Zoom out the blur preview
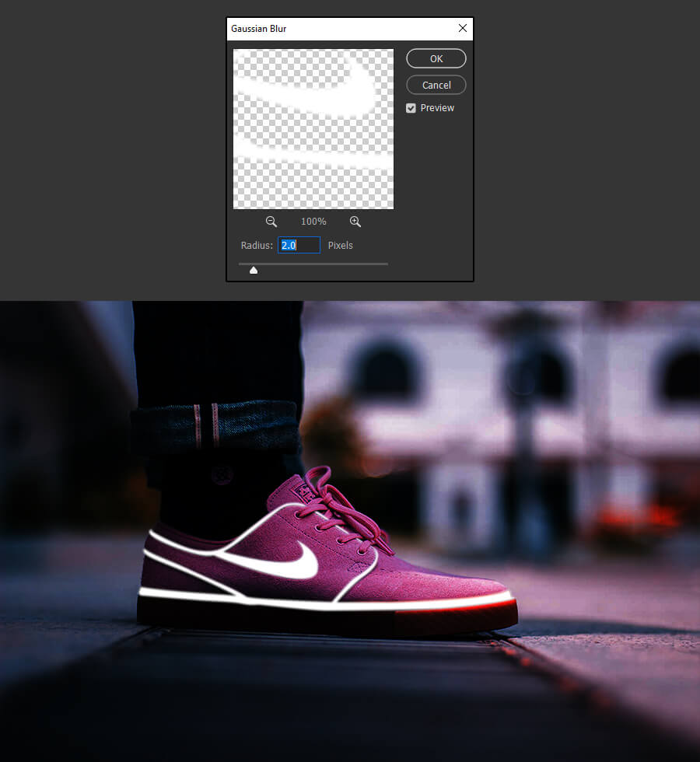Viewport: 700px width, 762px height. [x=271, y=222]
